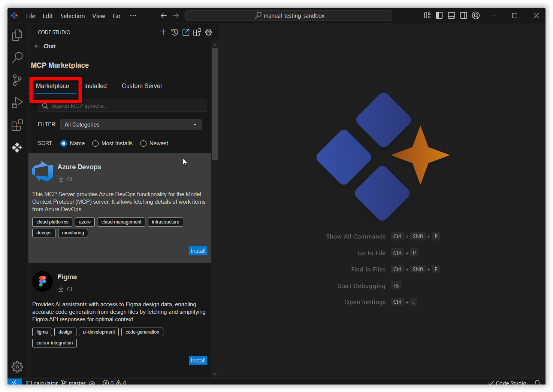Switch to the Custom Server tab
Screen dimensions: 553x392
pyautogui.click(x=142, y=86)
